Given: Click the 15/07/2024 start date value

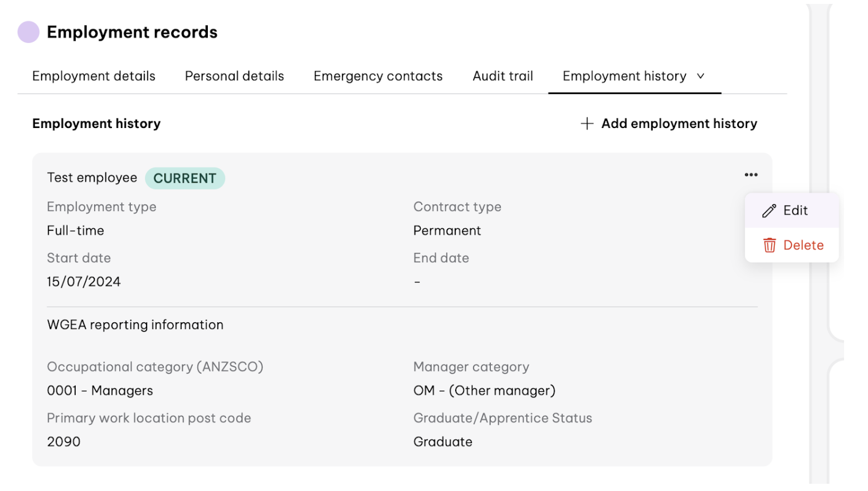Looking at the screenshot, I should click(x=84, y=282).
